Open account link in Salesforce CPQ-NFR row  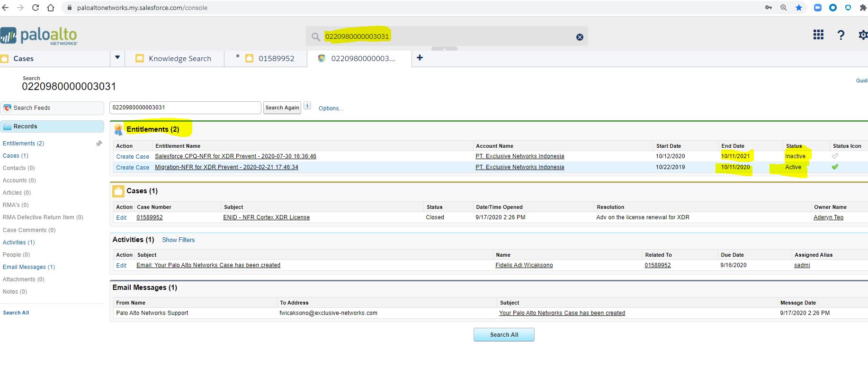(x=519, y=156)
